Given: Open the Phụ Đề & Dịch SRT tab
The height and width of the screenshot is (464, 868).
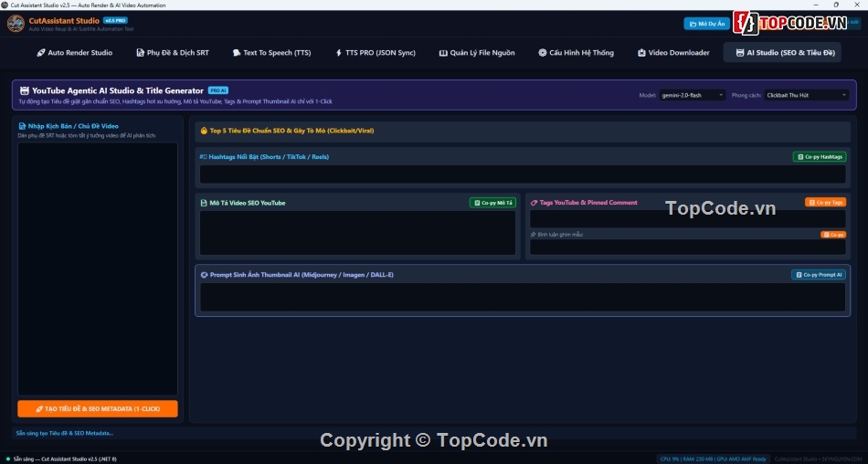Looking at the screenshot, I should 173,53.
